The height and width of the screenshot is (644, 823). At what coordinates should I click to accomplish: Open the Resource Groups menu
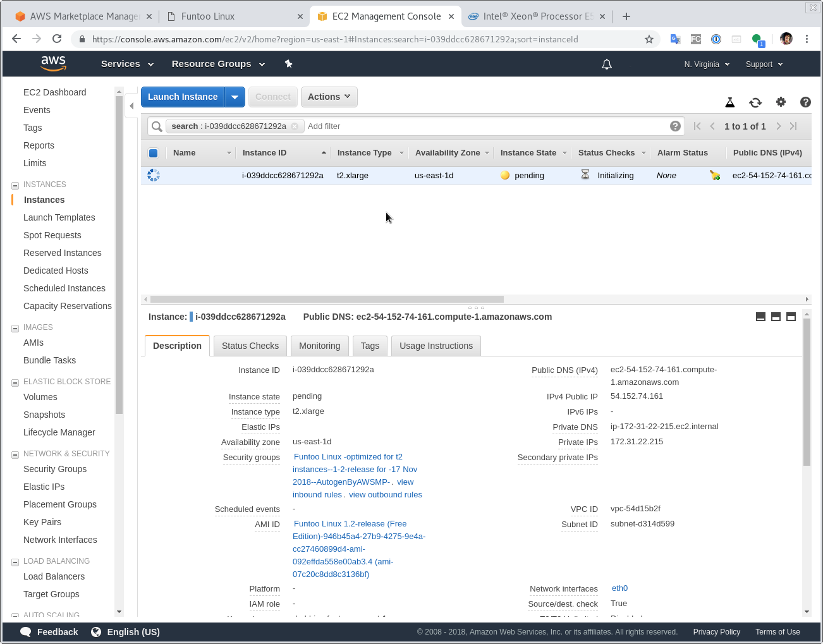point(218,64)
